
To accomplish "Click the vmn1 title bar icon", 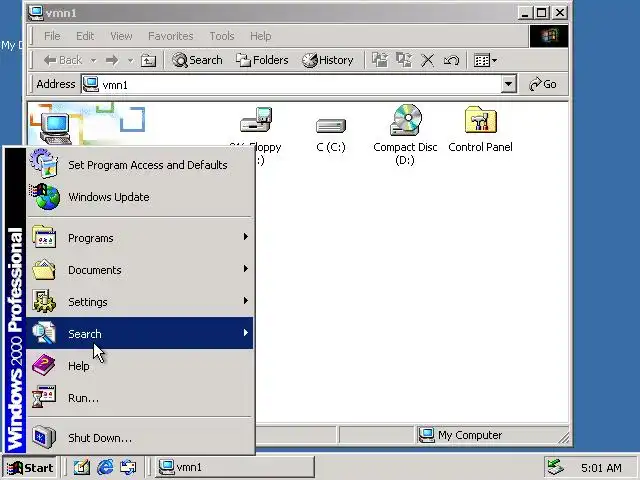I will point(36,13).
